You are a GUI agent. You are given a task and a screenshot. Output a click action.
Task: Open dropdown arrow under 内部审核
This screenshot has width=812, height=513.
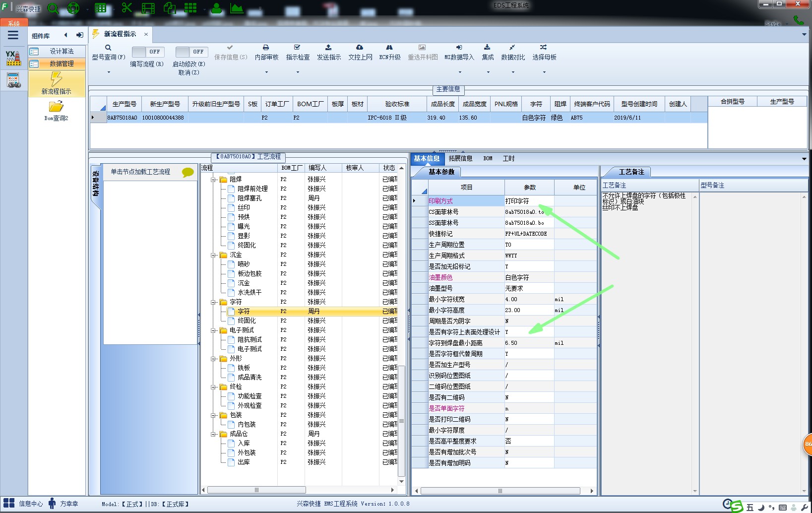(266, 72)
